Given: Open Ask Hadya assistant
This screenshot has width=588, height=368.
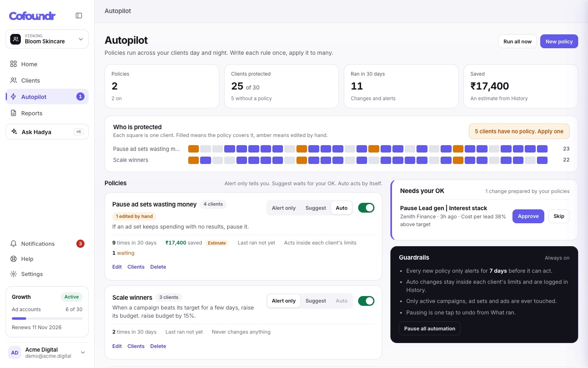Looking at the screenshot, I should coord(47,132).
